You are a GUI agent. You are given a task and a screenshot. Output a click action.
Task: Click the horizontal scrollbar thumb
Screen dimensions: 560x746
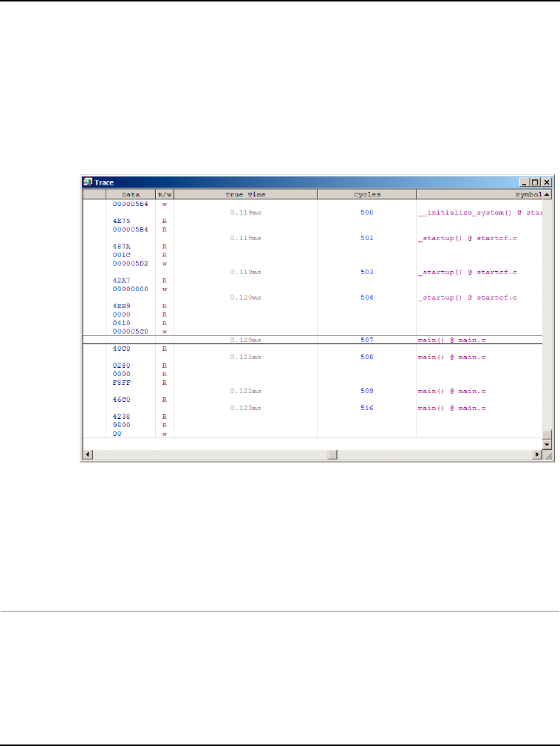pyautogui.click(x=332, y=454)
